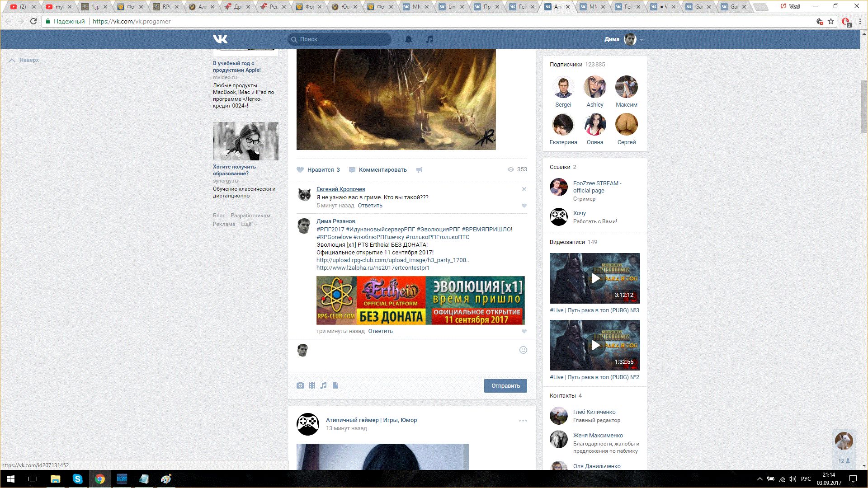
Task: Delete Евгений Кропочев's comment with X
Action: pos(524,189)
